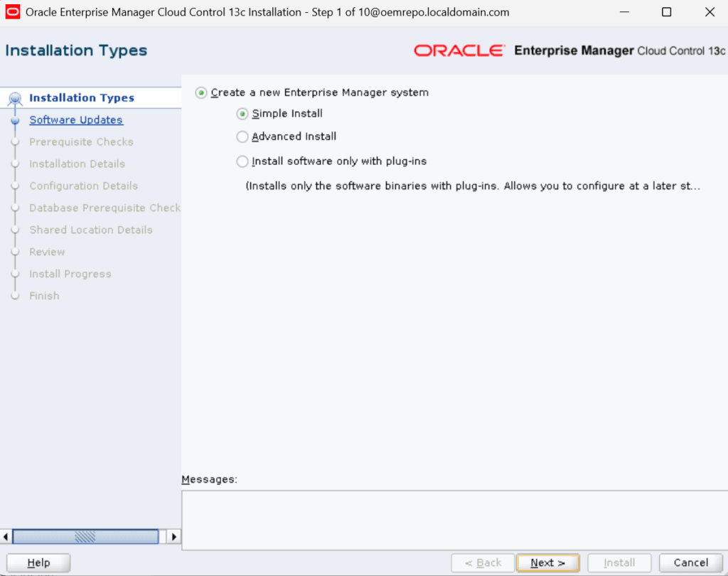The height and width of the screenshot is (576, 728).
Task: Click the Configuration Details step text
Action: click(x=84, y=186)
